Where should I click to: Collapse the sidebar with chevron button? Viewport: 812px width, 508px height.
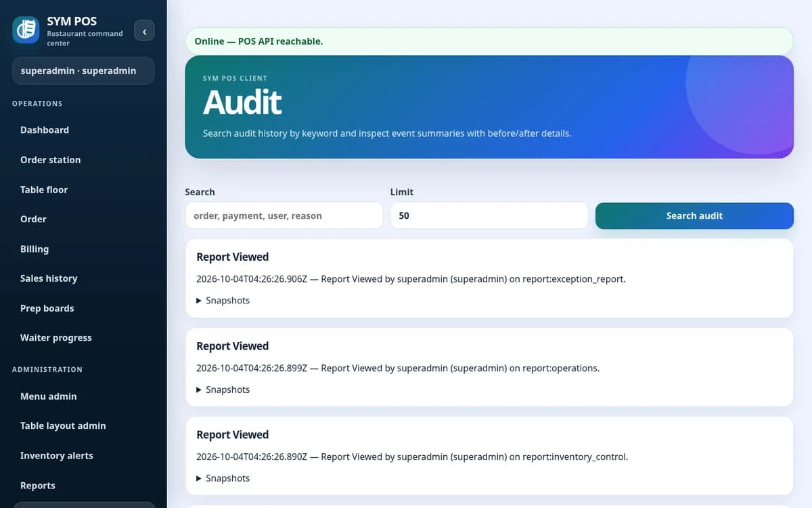tap(144, 31)
